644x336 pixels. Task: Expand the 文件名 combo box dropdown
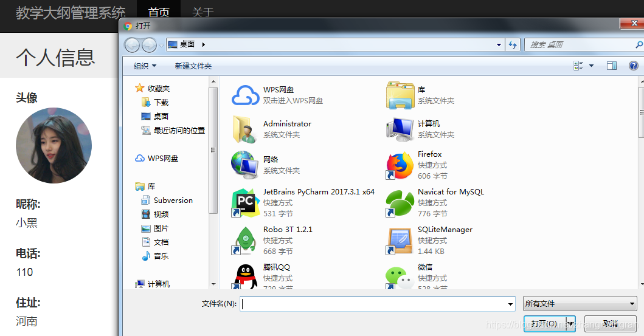(510, 304)
